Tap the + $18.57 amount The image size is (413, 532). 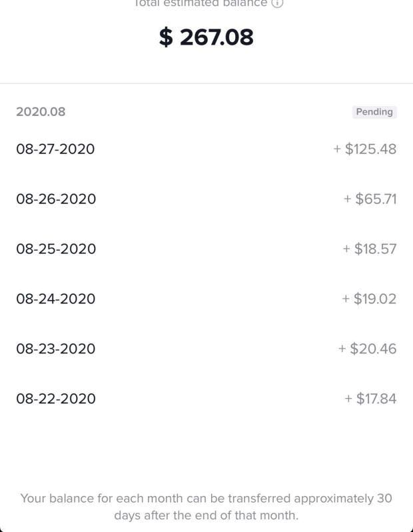(x=369, y=249)
